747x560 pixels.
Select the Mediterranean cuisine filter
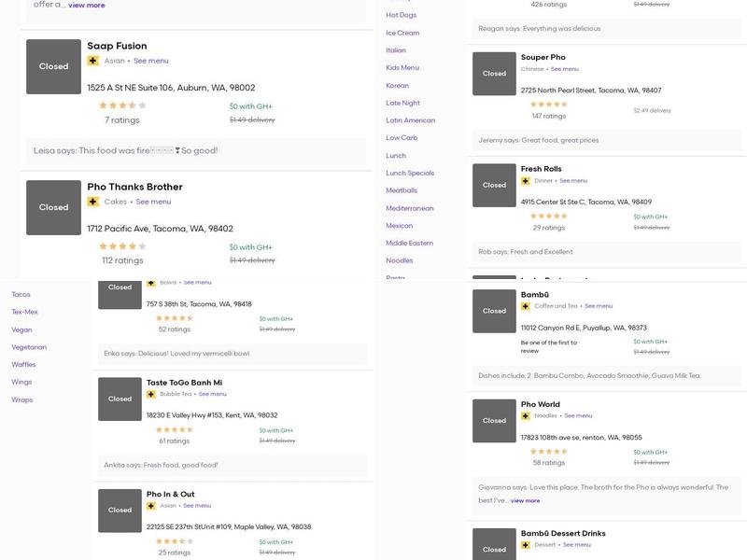[x=409, y=208]
